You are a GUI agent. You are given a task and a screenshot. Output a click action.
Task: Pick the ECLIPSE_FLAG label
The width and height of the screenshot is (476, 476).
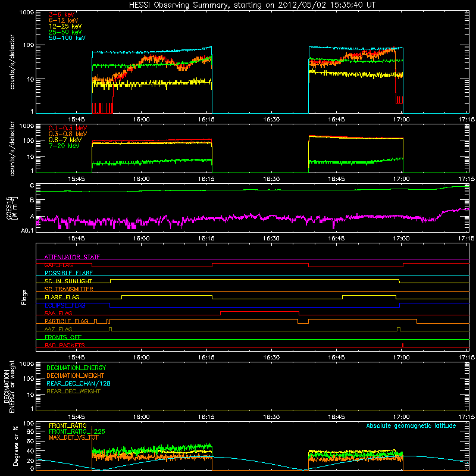point(65,305)
